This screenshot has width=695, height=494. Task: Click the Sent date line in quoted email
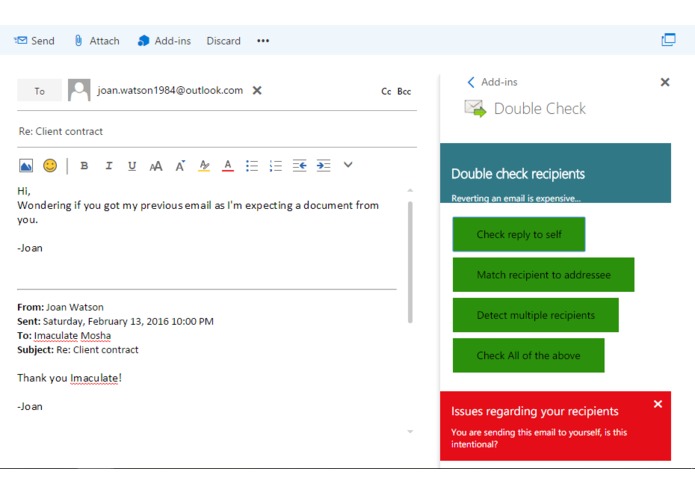coord(115,321)
